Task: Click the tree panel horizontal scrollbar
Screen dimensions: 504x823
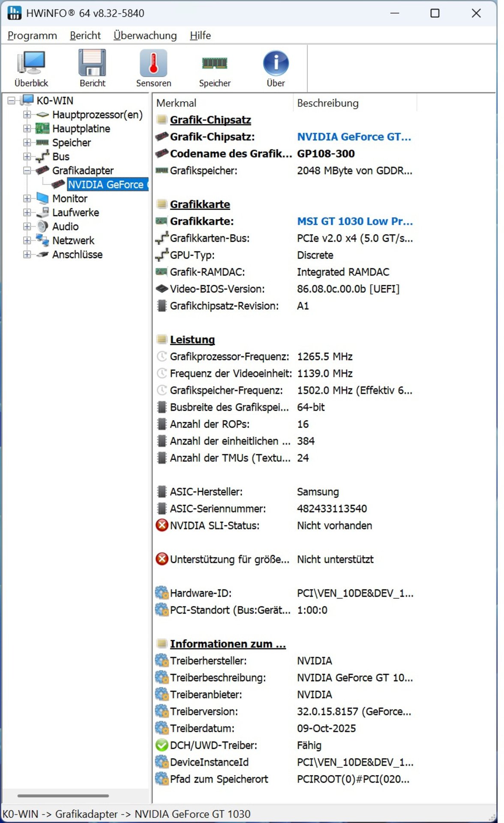Action: coord(63,796)
